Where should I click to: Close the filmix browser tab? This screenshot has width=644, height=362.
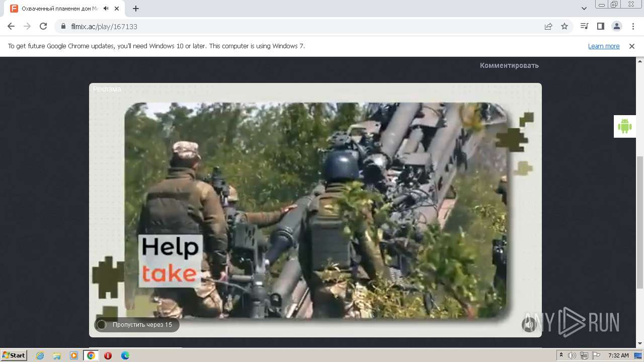pos(117,9)
